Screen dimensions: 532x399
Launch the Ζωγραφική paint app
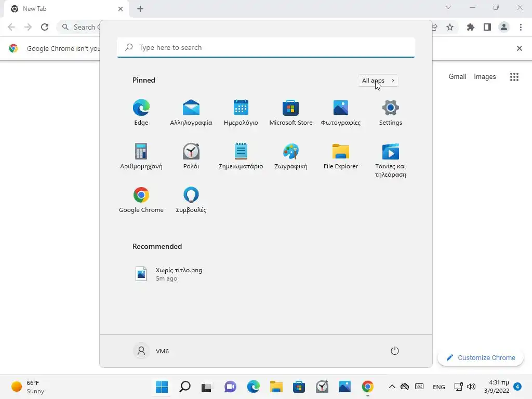click(x=291, y=156)
